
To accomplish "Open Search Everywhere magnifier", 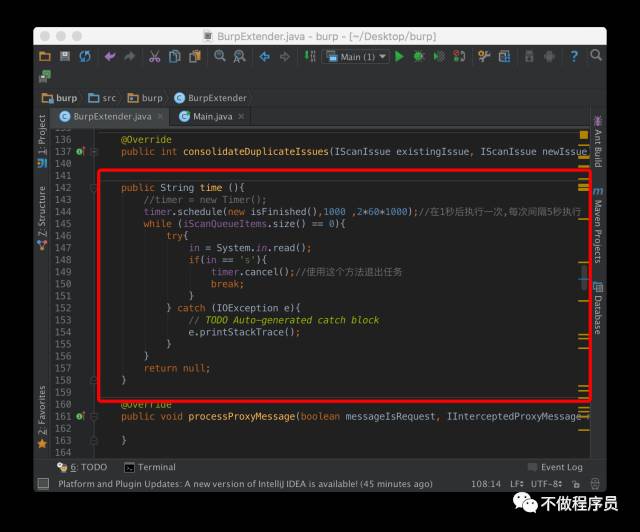I will click(x=596, y=56).
